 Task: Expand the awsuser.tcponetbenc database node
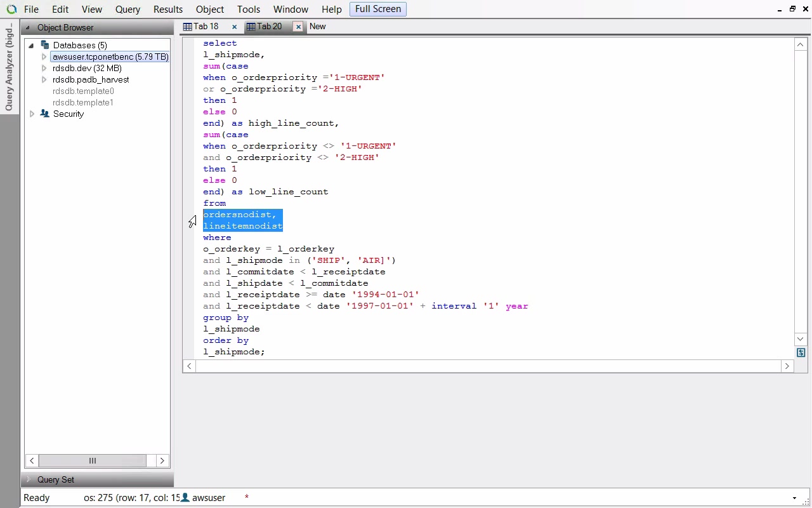(x=44, y=57)
